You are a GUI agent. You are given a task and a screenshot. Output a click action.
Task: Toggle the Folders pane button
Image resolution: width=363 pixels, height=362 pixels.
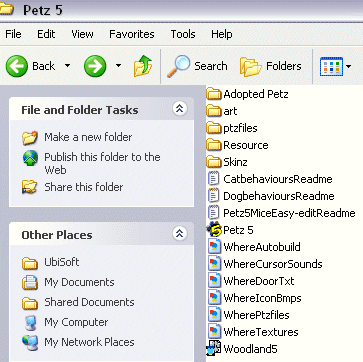[270, 66]
